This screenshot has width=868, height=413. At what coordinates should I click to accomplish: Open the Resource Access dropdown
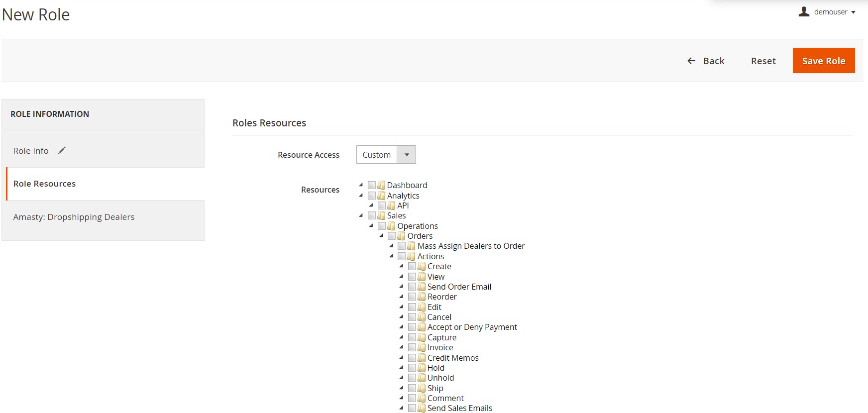pyautogui.click(x=386, y=155)
